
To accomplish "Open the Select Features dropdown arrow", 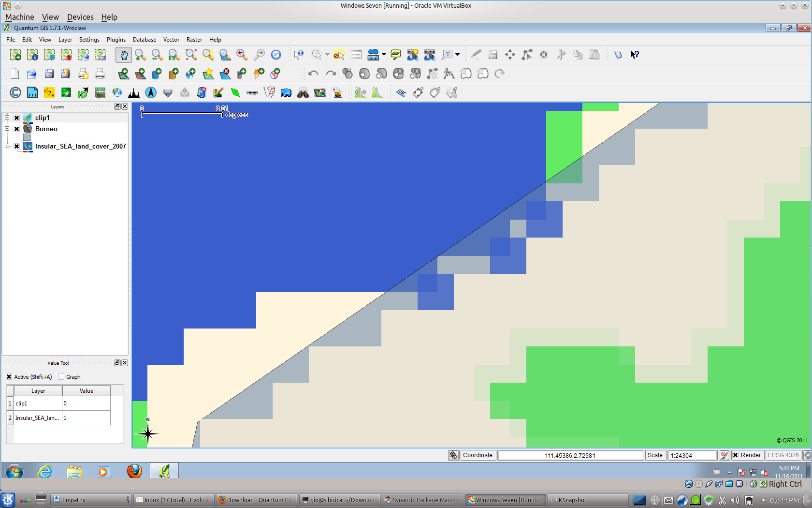I will [327, 55].
